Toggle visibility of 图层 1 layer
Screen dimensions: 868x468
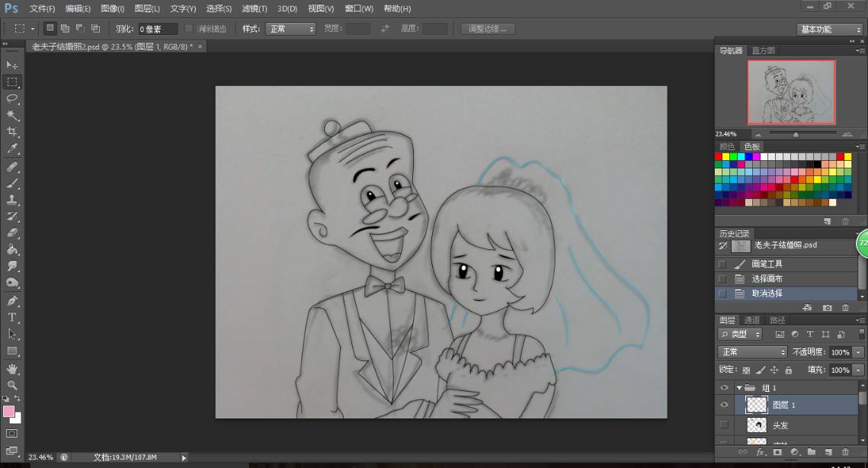click(x=724, y=405)
